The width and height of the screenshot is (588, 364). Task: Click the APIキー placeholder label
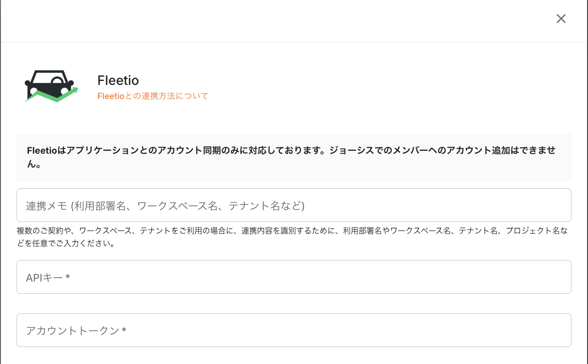coord(44,278)
